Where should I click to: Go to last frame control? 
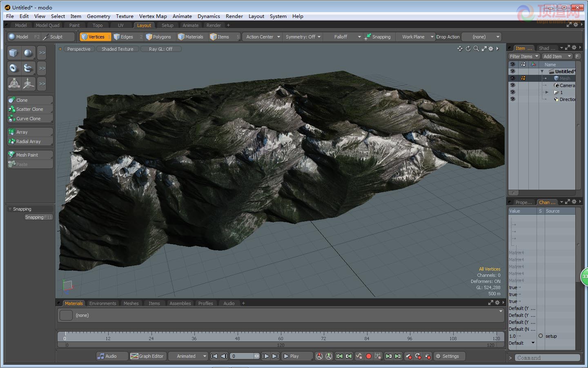(x=275, y=356)
